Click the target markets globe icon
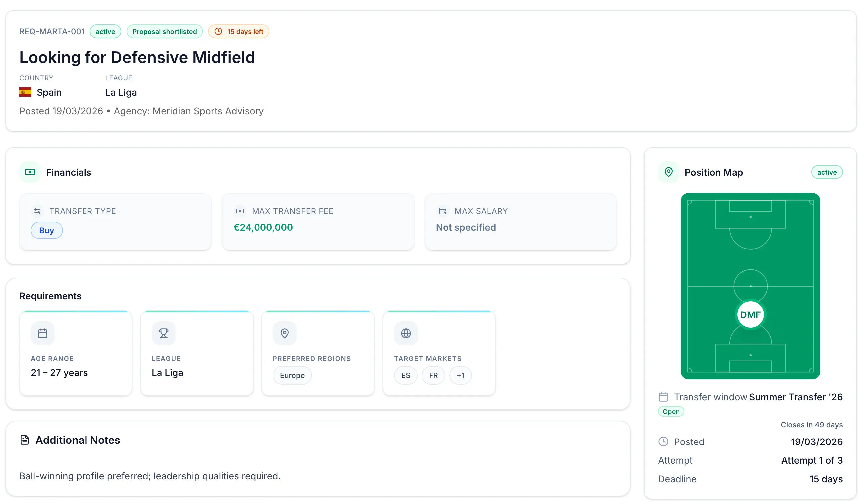The image size is (864, 504). click(x=406, y=333)
